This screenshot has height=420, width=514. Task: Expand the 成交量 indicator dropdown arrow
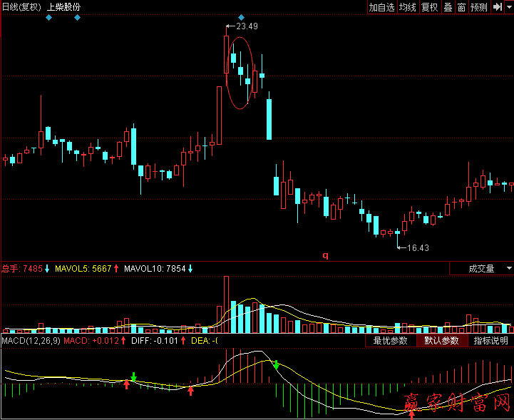(x=508, y=269)
